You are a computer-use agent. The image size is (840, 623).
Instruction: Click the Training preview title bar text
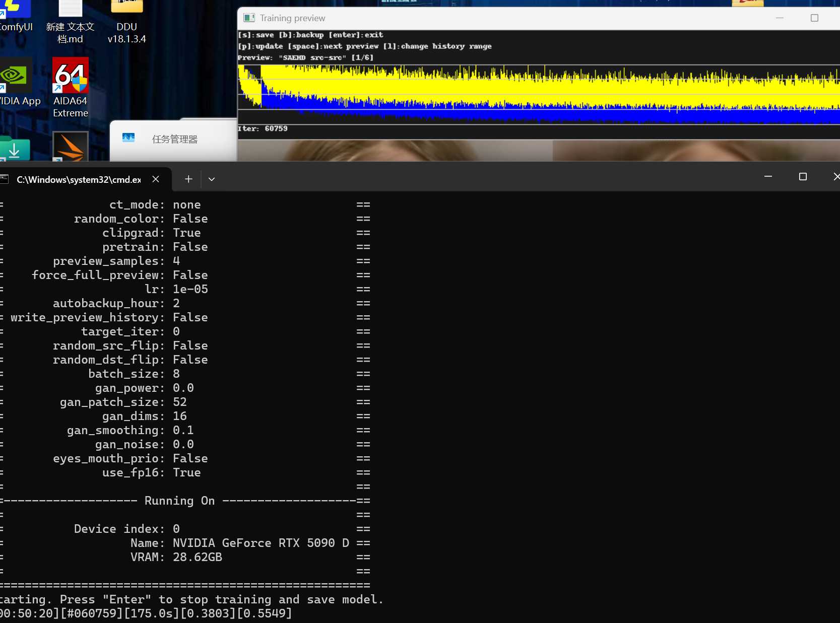click(x=292, y=18)
